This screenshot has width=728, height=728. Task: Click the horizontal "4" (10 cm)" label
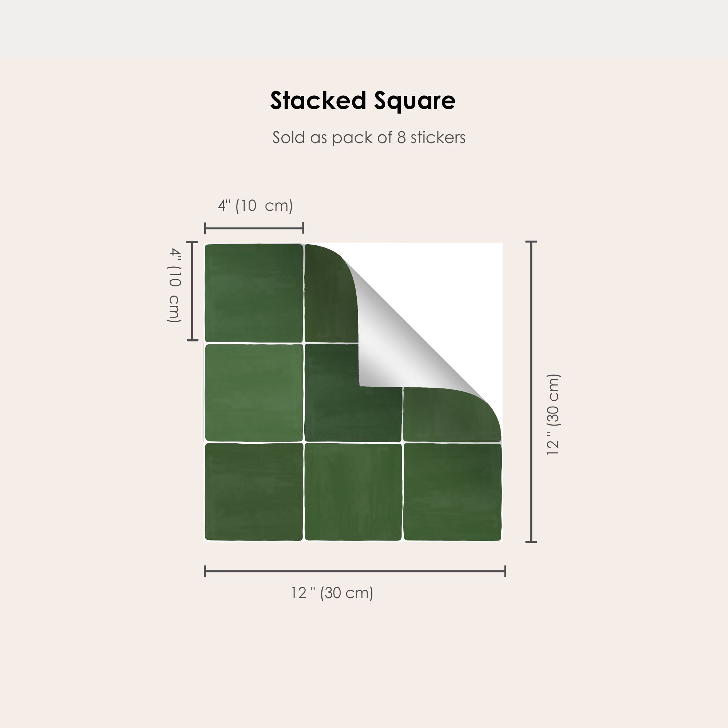(255, 206)
